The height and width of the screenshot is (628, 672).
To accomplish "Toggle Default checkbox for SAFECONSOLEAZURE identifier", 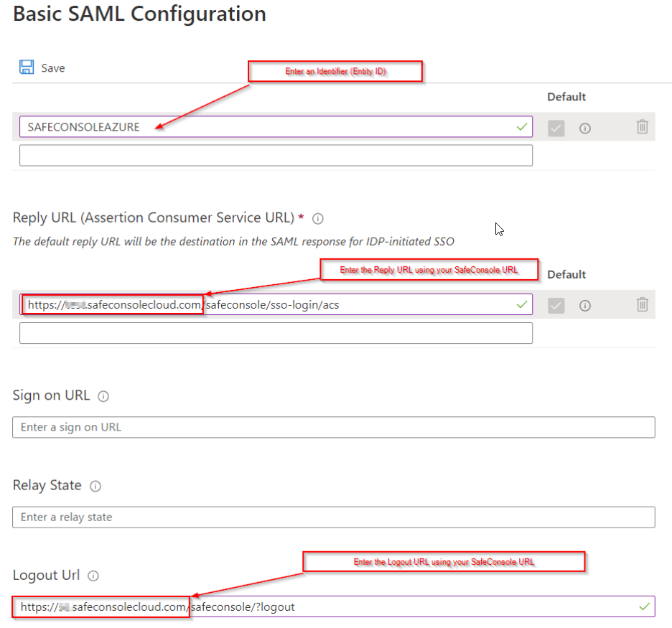I will point(556,128).
